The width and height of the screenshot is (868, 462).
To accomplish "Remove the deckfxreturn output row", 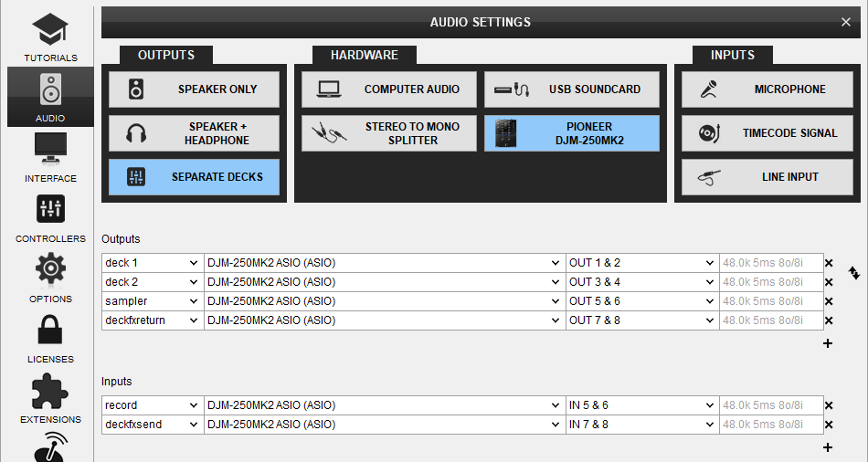I will [x=829, y=320].
